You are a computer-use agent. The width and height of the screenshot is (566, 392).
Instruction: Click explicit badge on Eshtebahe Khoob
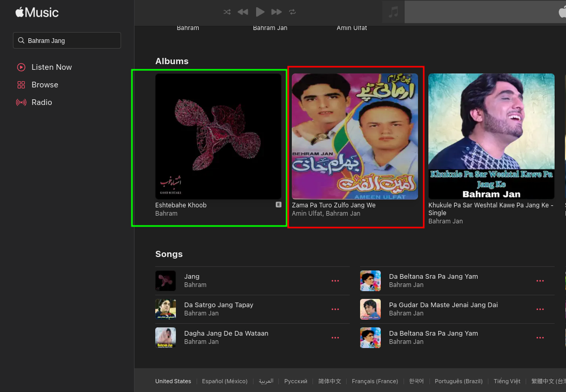click(x=279, y=205)
